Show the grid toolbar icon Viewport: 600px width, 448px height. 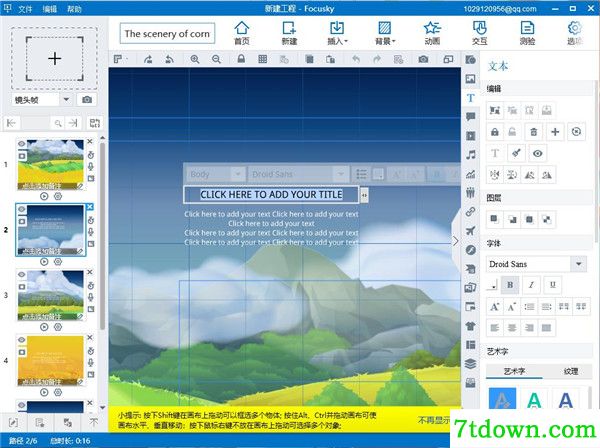click(x=262, y=59)
